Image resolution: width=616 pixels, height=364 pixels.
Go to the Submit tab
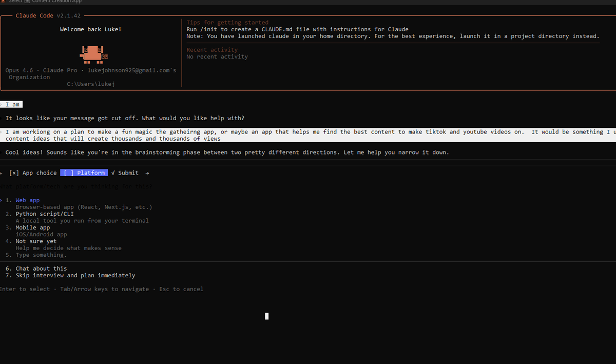pyautogui.click(x=125, y=173)
